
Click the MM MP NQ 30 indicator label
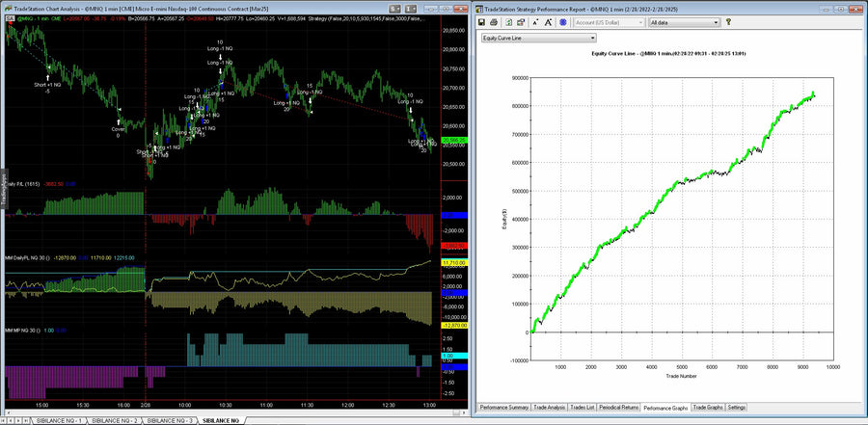pos(23,330)
